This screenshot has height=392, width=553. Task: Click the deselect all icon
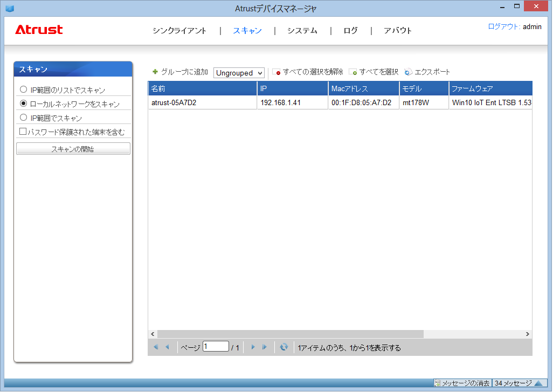276,72
